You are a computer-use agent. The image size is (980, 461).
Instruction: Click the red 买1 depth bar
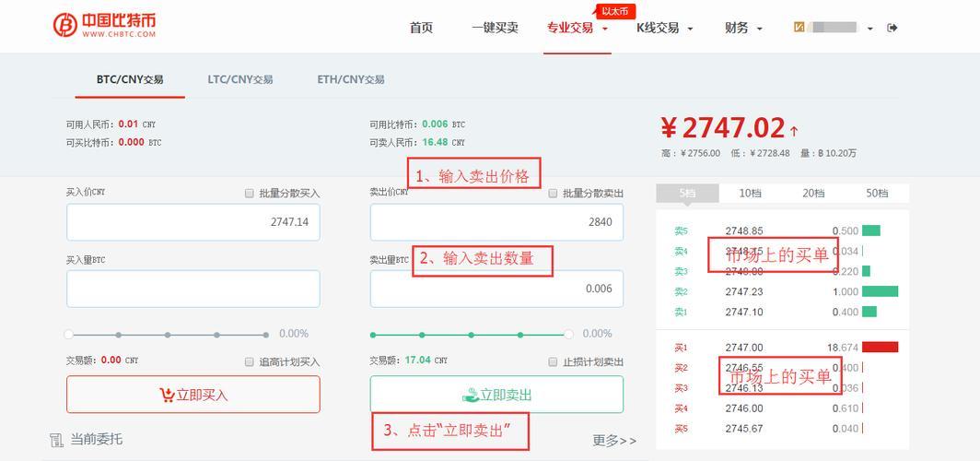[880, 347]
